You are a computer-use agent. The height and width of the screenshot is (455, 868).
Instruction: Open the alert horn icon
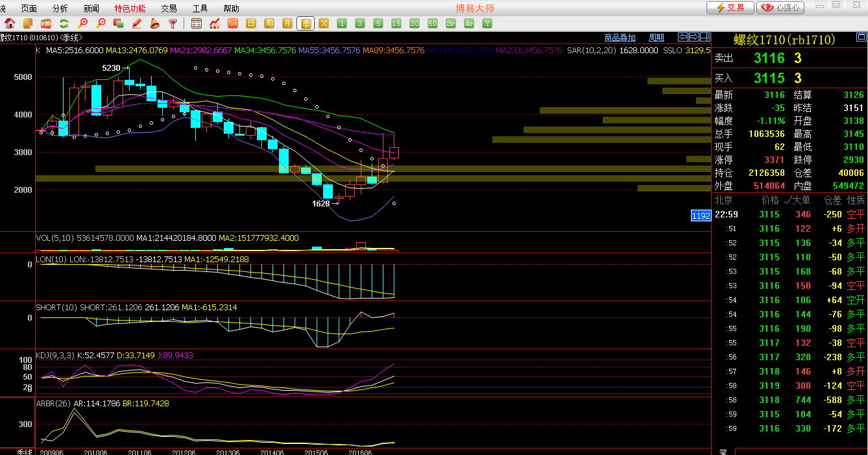click(x=154, y=23)
